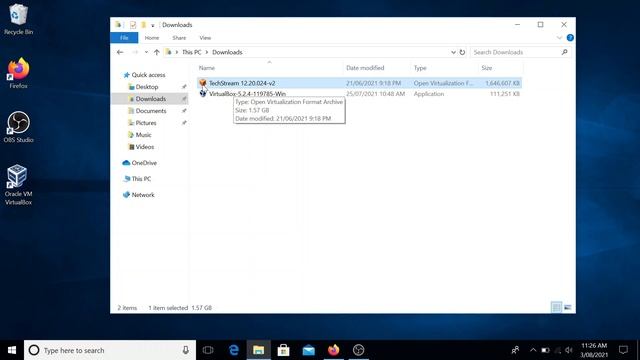Switch to large icons view layout icon

coord(567,307)
